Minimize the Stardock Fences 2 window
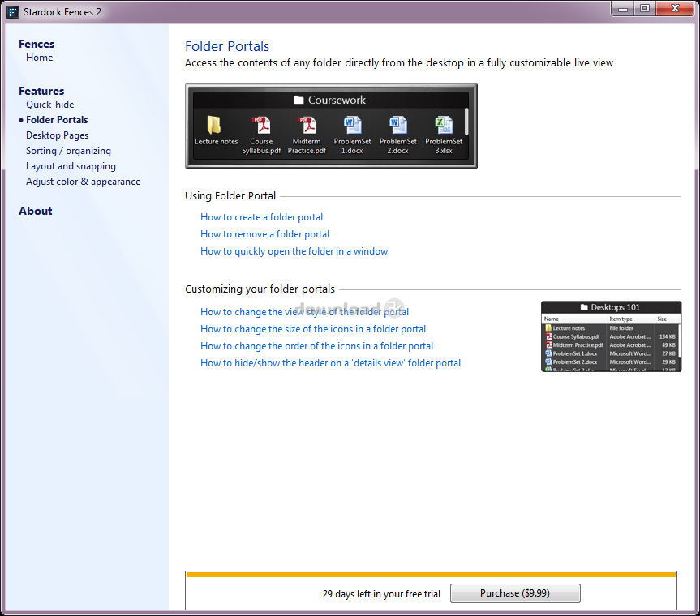700x616 pixels. (x=623, y=9)
